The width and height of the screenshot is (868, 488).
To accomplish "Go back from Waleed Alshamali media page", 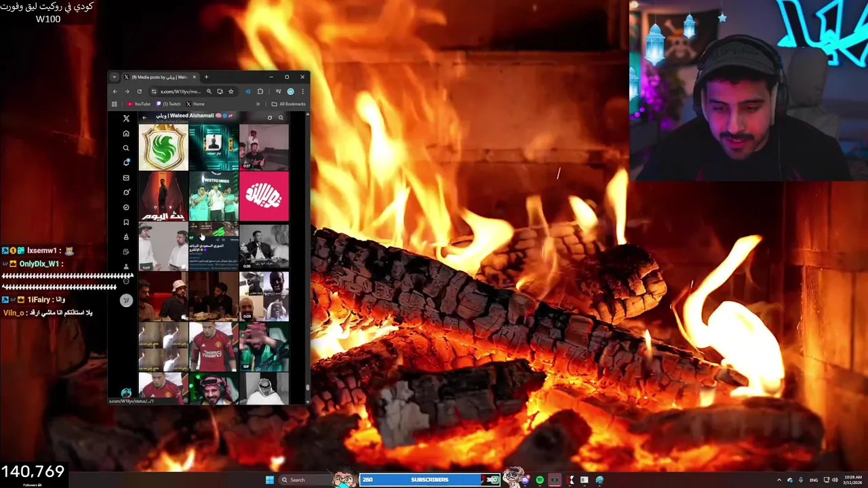I will coord(144,118).
